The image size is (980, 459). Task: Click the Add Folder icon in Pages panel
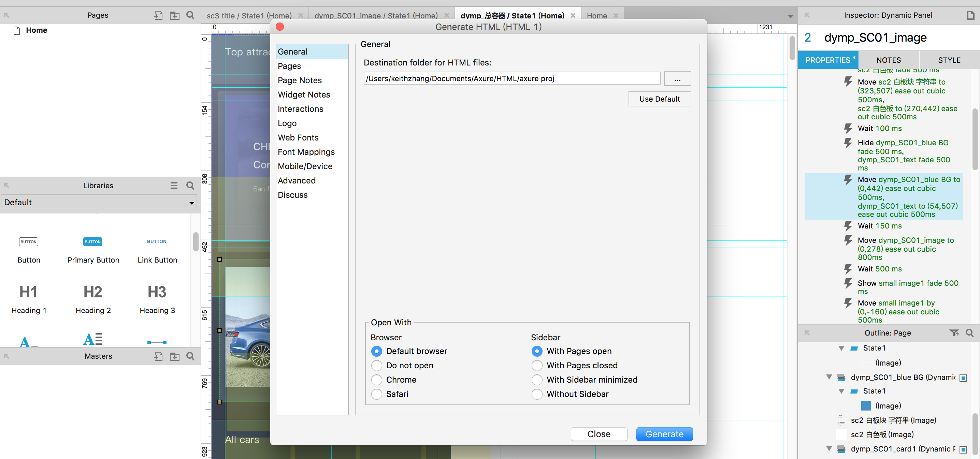[174, 15]
